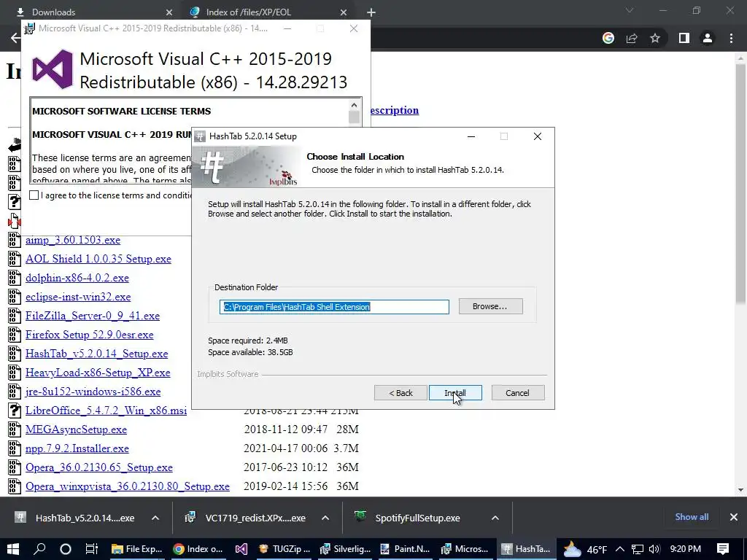Open the Windows Start menu

[13, 549]
